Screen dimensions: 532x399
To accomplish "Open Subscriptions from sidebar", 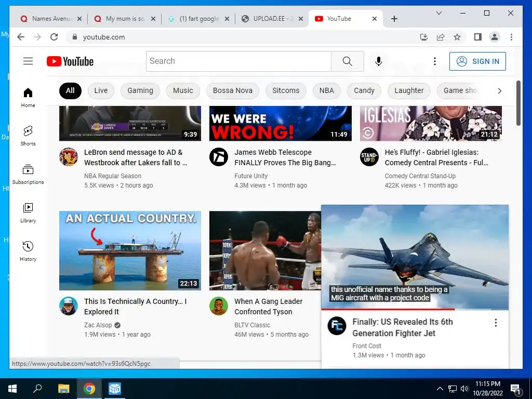I will click(x=28, y=174).
